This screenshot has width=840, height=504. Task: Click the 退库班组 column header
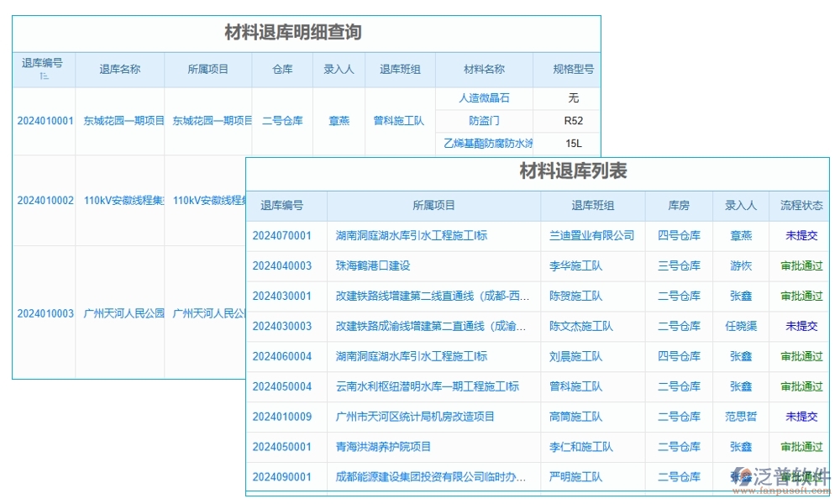point(401,70)
